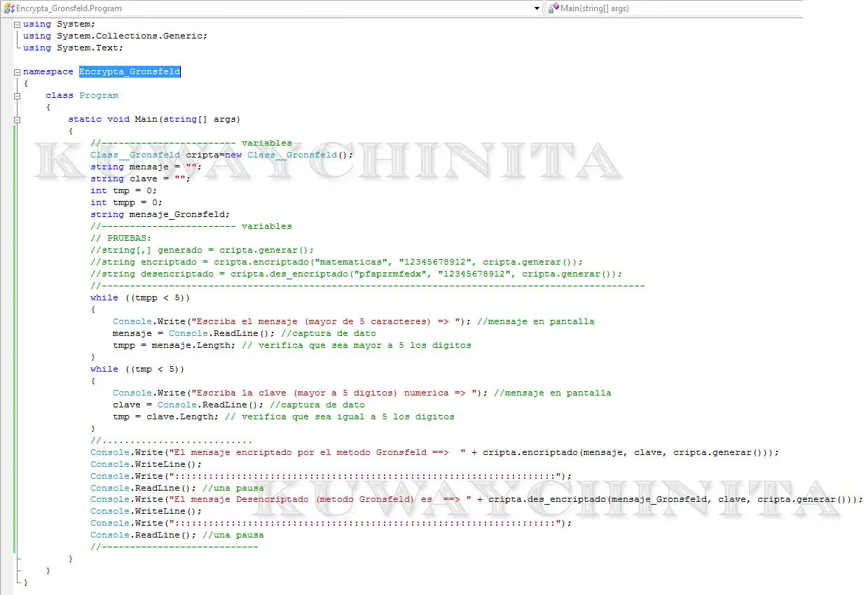This screenshot has height=595, width=868.
Task: Click the 'El mensaje Desencriptado' Console.Write line
Action: (x=477, y=499)
